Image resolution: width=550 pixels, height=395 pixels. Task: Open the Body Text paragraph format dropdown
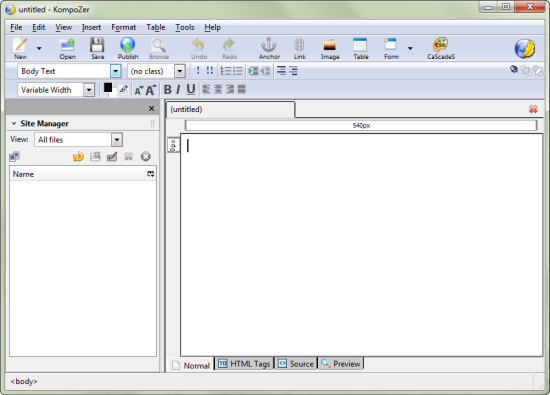(115, 71)
